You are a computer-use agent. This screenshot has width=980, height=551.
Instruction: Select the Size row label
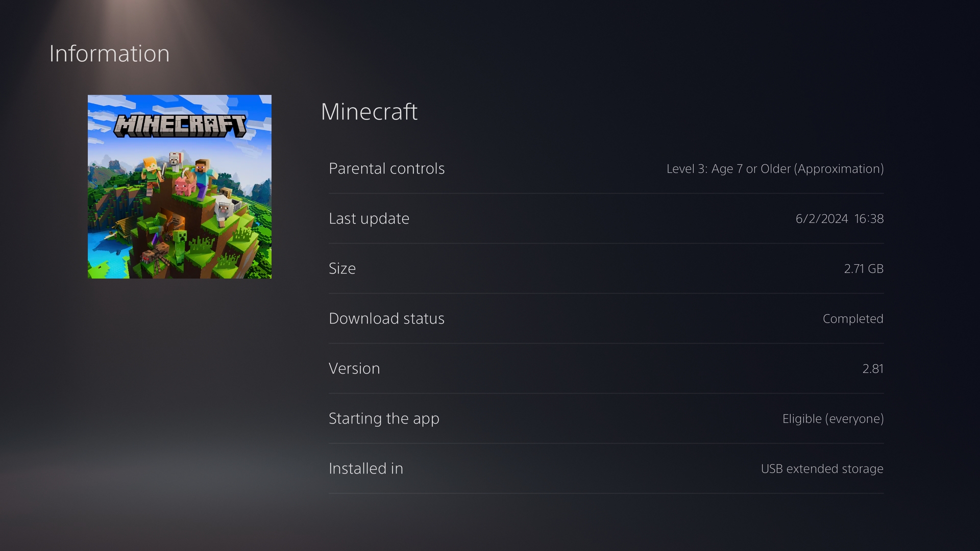pos(342,269)
